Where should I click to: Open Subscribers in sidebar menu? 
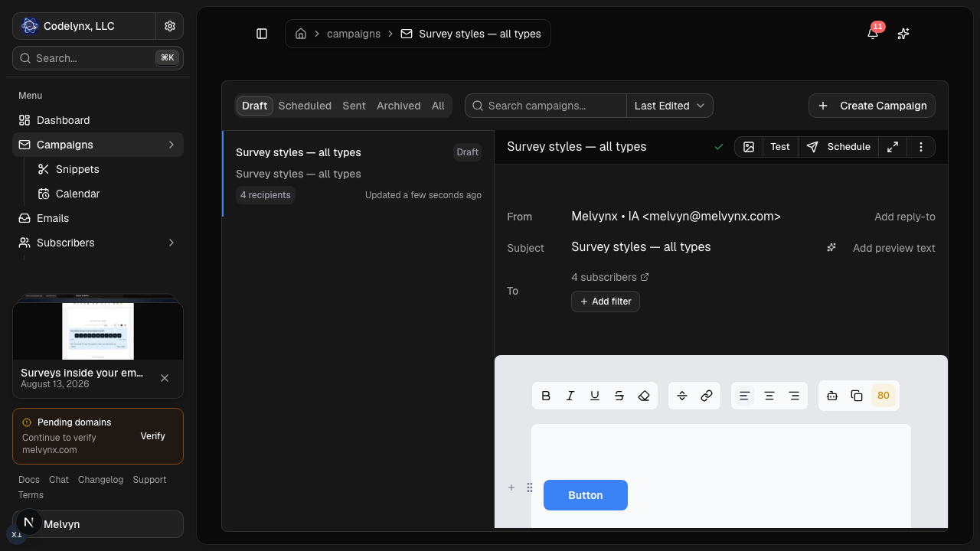point(98,243)
